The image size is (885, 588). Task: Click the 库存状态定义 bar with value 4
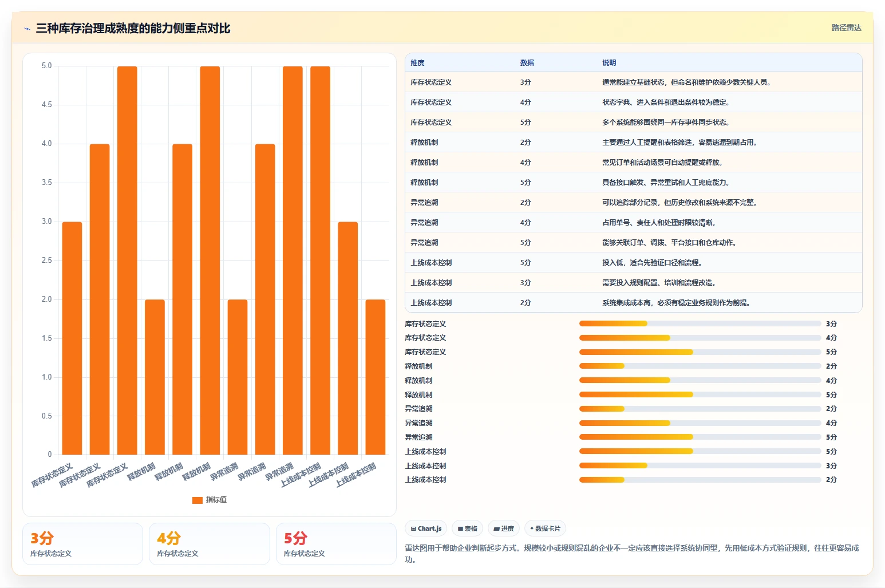pos(100,299)
